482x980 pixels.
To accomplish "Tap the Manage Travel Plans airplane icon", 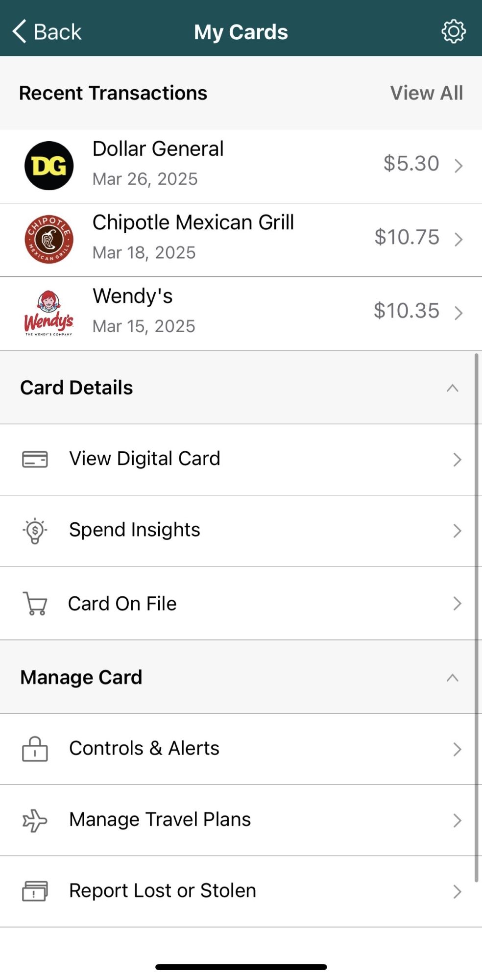I will tap(35, 820).
